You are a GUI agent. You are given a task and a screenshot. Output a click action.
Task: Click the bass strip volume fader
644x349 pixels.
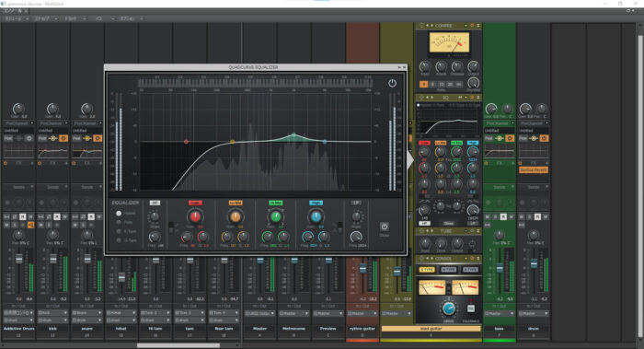pyautogui.click(x=500, y=268)
